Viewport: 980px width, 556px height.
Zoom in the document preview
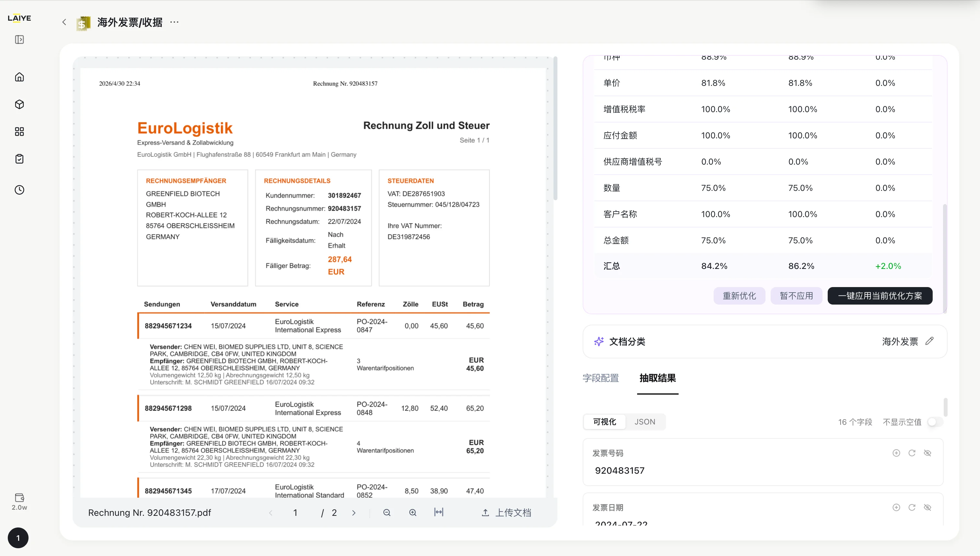413,513
